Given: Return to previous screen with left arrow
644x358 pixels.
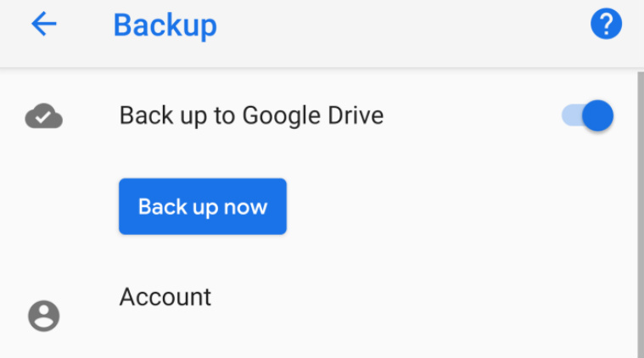Looking at the screenshot, I should tap(43, 25).
